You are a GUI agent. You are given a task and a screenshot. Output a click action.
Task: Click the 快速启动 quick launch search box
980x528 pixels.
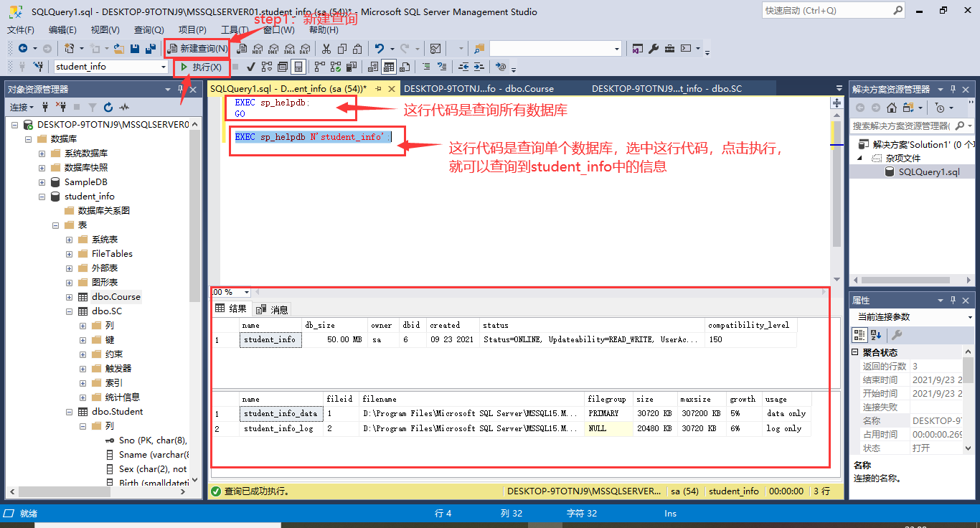[833, 11]
